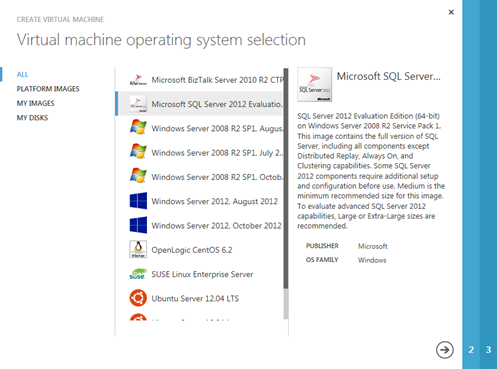Close the Create Virtual Machine dialog
Image resolution: width=497 pixels, height=369 pixels.
click(451, 12)
